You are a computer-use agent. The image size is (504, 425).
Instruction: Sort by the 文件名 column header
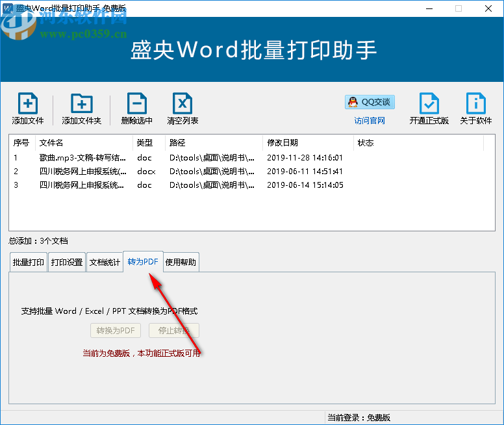(84, 142)
